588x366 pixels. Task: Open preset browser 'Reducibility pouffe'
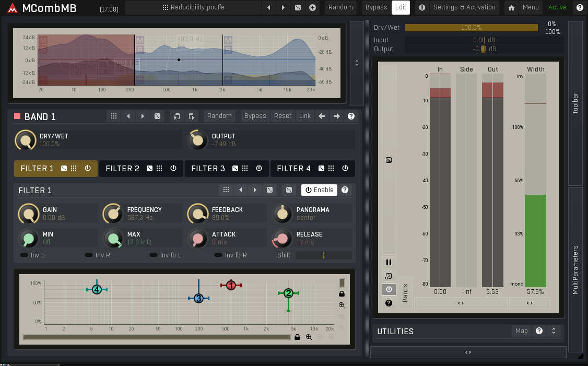pyautogui.click(x=193, y=7)
